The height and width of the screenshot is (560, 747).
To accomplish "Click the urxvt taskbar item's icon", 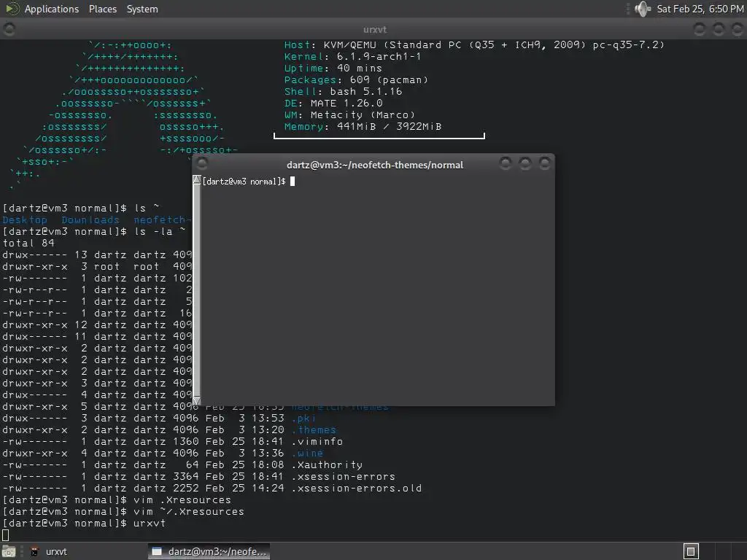I will 34,551.
